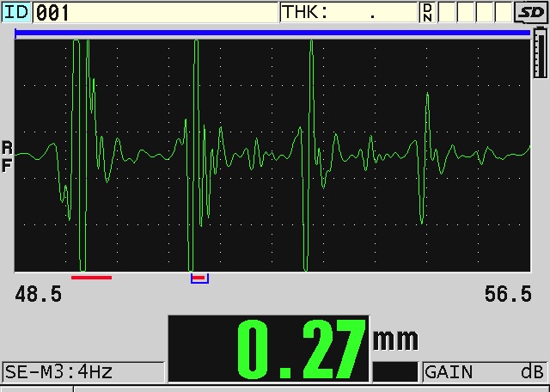Click the blue bar above waveform
This screenshot has width=550, height=392.
point(272,33)
